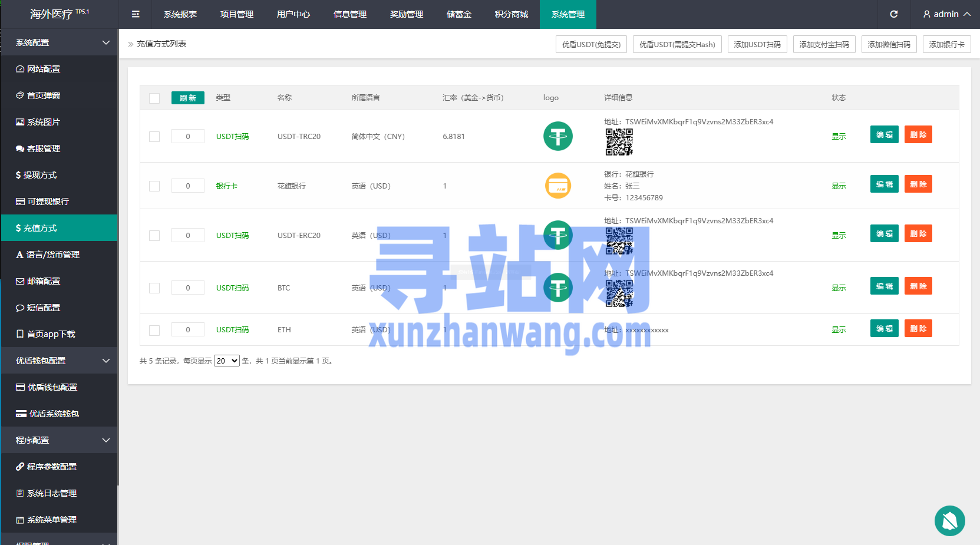Screen dimensions: 980x545
Task: Open 短信配置 sidebar item
Action: [x=59, y=308]
